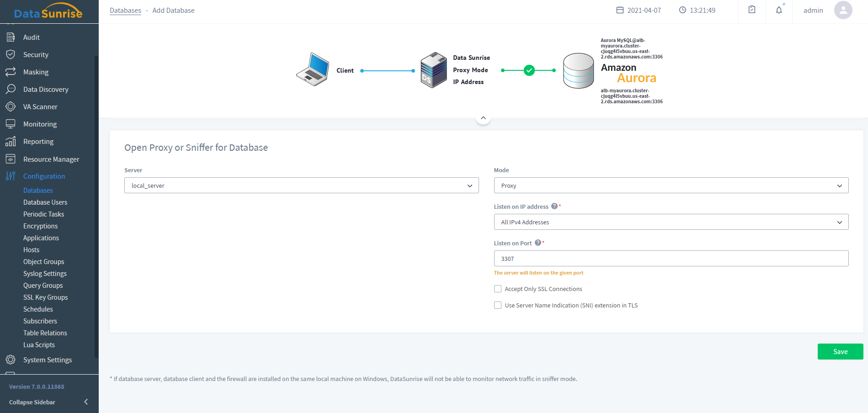
Task: Open the Server dropdown showing local_server
Action: coord(301,185)
